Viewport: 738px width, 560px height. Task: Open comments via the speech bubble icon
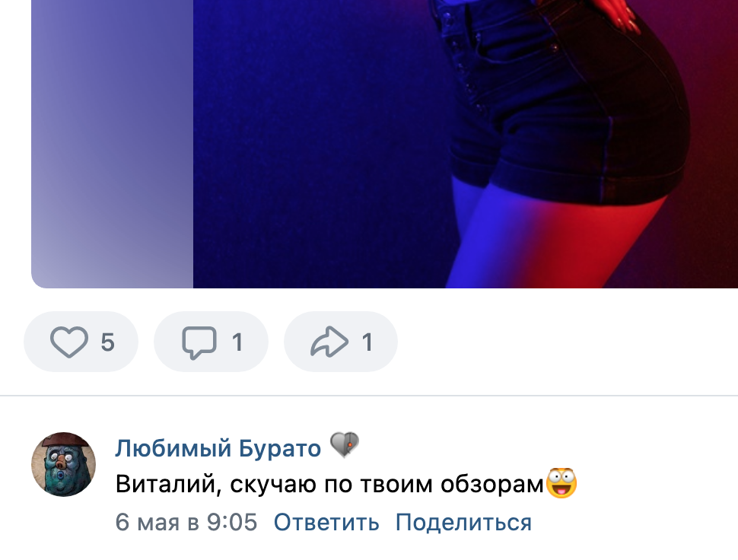[x=199, y=342]
